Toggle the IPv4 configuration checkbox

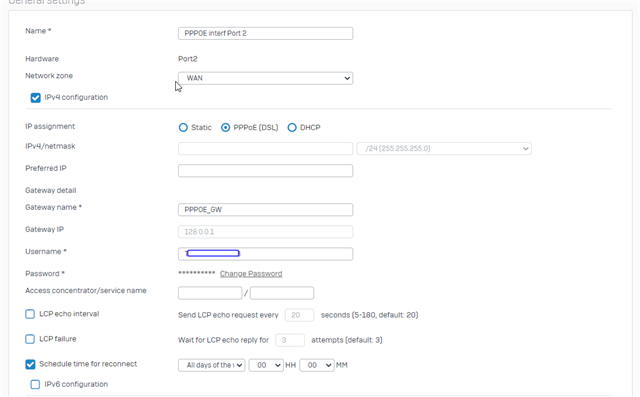[x=36, y=98]
